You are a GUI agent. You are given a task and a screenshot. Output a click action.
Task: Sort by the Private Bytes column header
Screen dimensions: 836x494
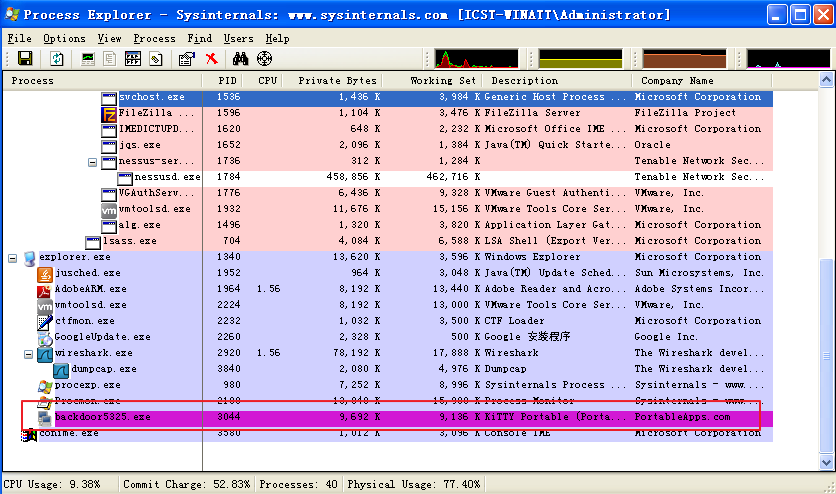[x=333, y=80]
